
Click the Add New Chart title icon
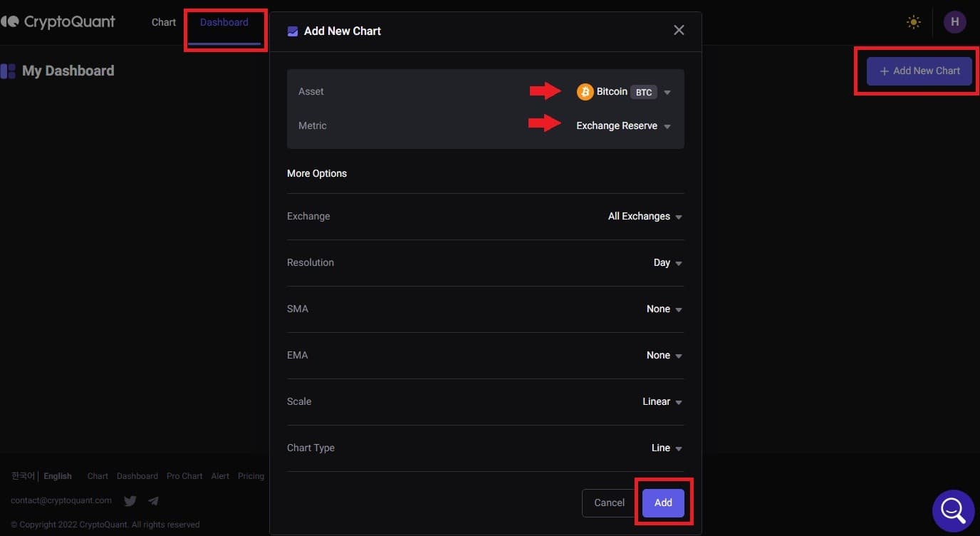pyautogui.click(x=293, y=31)
